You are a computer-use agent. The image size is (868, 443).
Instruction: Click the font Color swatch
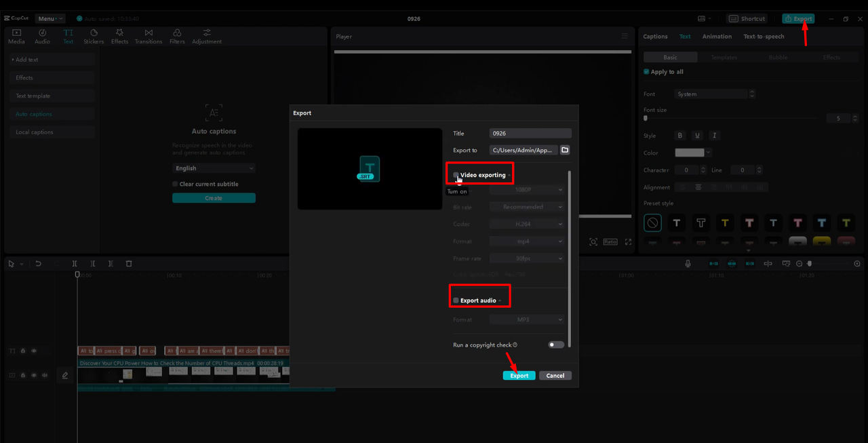pyautogui.click(x=690, y=153)
